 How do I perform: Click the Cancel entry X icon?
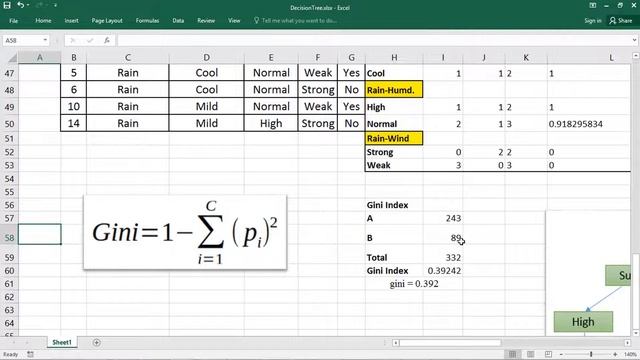coord(73,40)
